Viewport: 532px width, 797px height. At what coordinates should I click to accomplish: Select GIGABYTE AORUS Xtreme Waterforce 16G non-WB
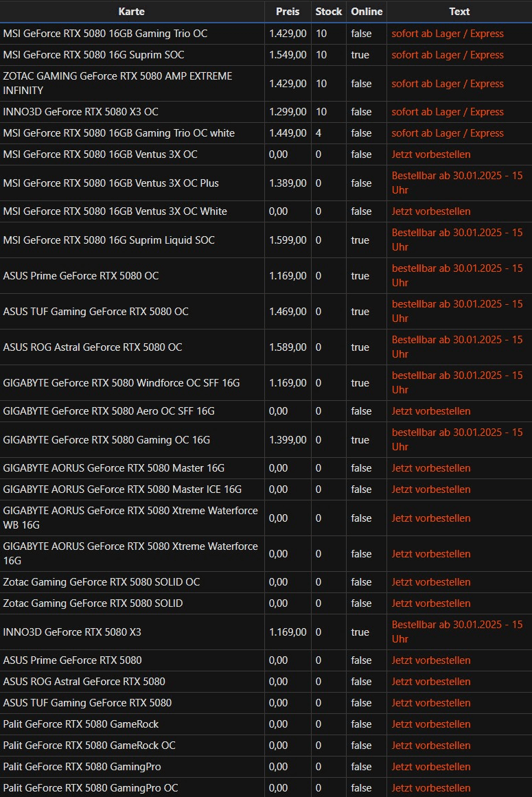pyautogui.click(x=130, y=553)
